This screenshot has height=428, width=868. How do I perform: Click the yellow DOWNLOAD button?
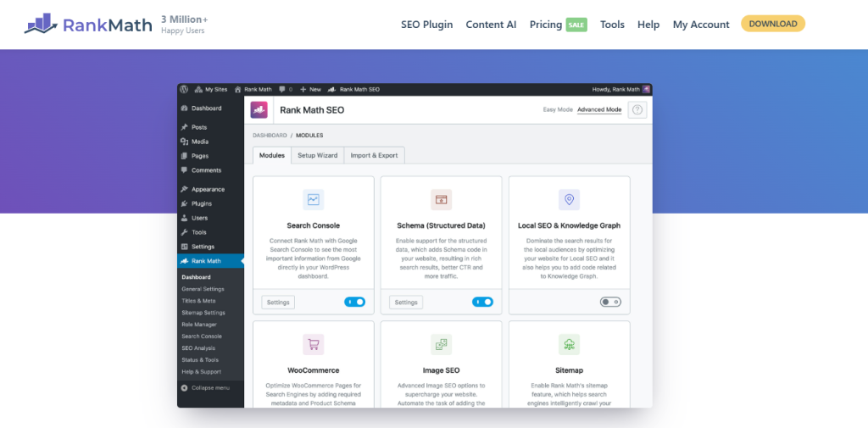(772, 24)
